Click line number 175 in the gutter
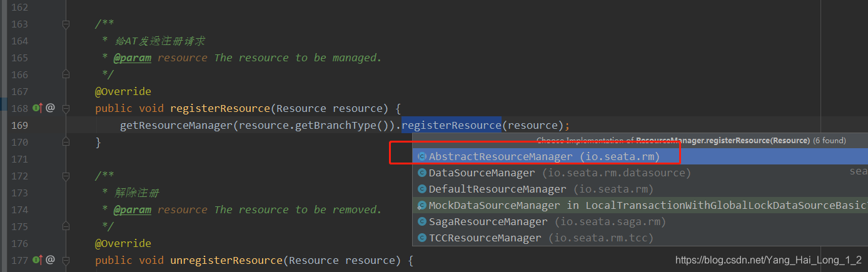Viewport: 868px width, 272px height. pos(20,226)
